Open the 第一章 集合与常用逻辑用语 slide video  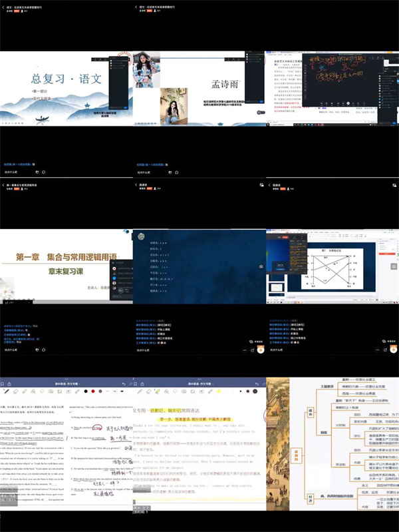[66, 265]
